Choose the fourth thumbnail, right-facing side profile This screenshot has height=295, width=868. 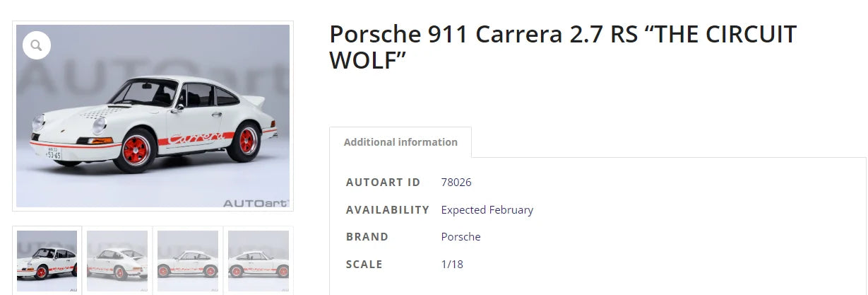pos(258,260)
